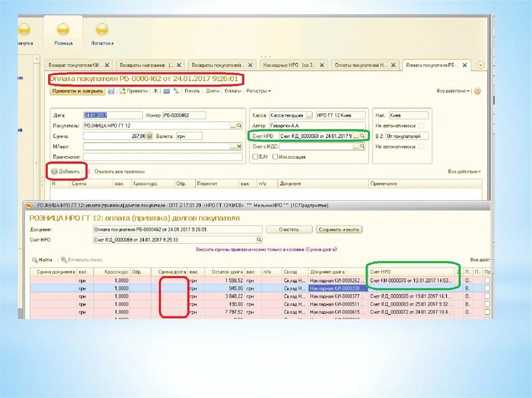Screen dimensions: 532x398
Task: Toggle the Инкассация checkbox
Action: pos(275,157)
